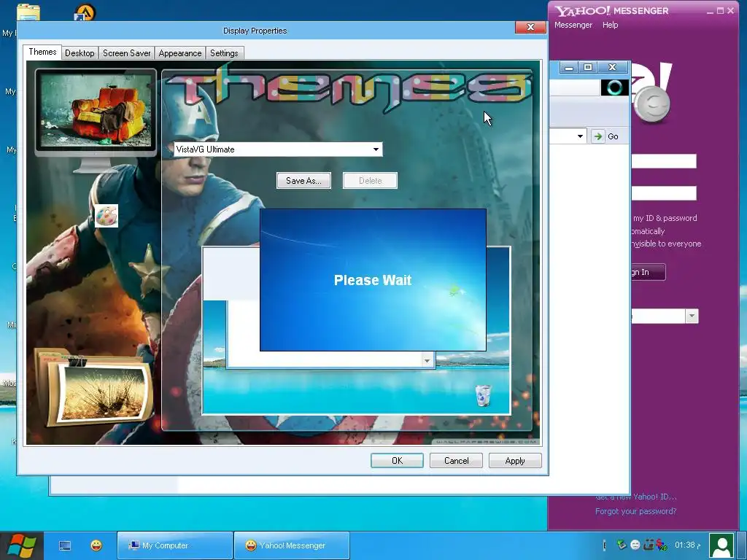Click the disabled Delete button
The width and height of the screenshot is (747, 560).
(x=370, y=181)
